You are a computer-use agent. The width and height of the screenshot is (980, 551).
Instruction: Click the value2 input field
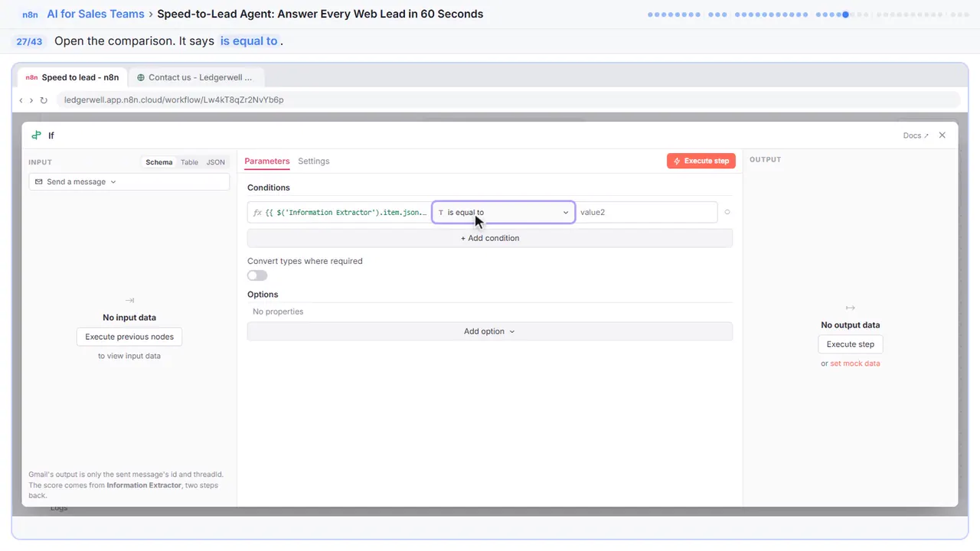pos(647,212)
